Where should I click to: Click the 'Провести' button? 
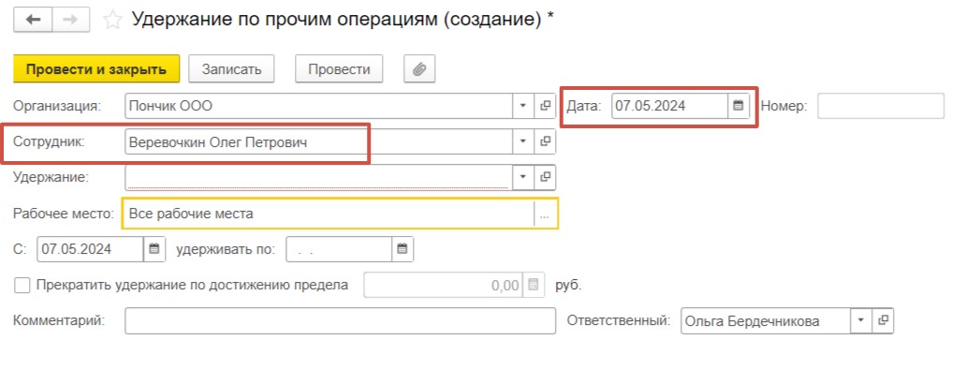(x=339, y=68)
